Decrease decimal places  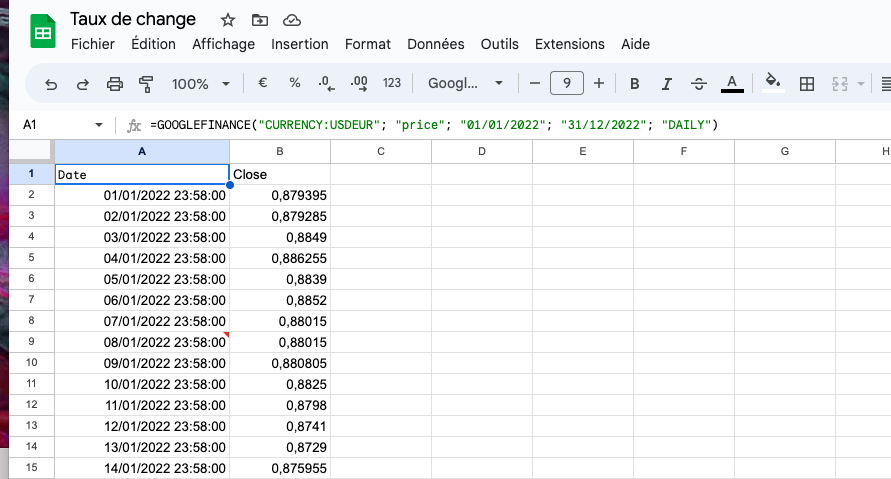[326, 84]
